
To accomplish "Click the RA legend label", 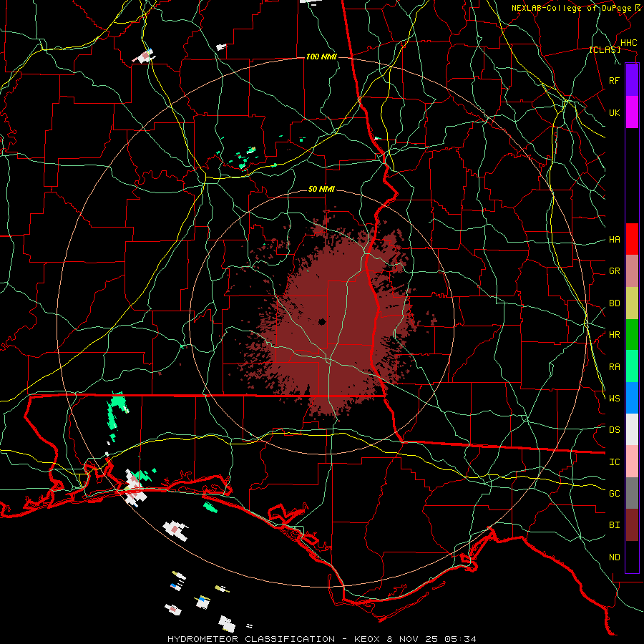I will coord(615,367).
